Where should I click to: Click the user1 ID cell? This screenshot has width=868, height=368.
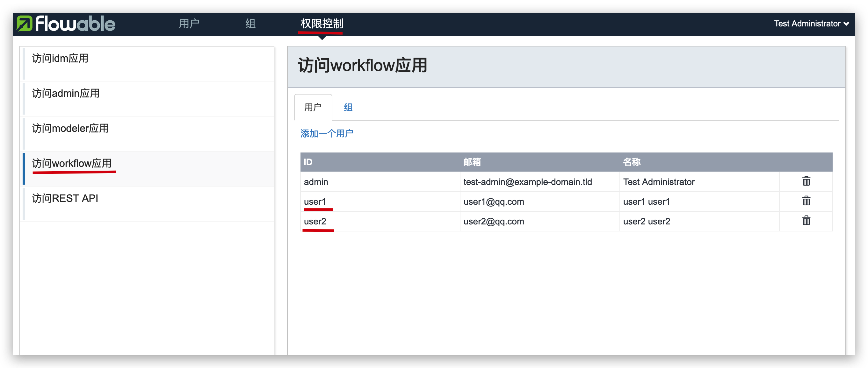(315, 201)
